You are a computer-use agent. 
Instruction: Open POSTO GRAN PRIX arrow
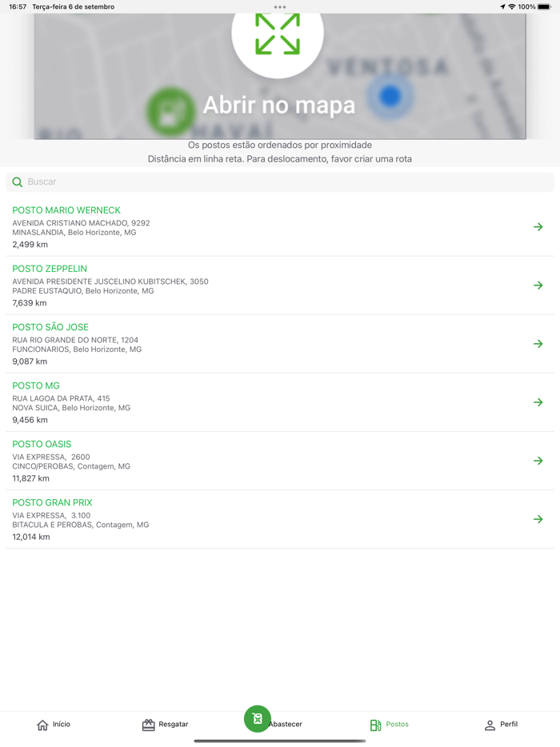point(538,519)
